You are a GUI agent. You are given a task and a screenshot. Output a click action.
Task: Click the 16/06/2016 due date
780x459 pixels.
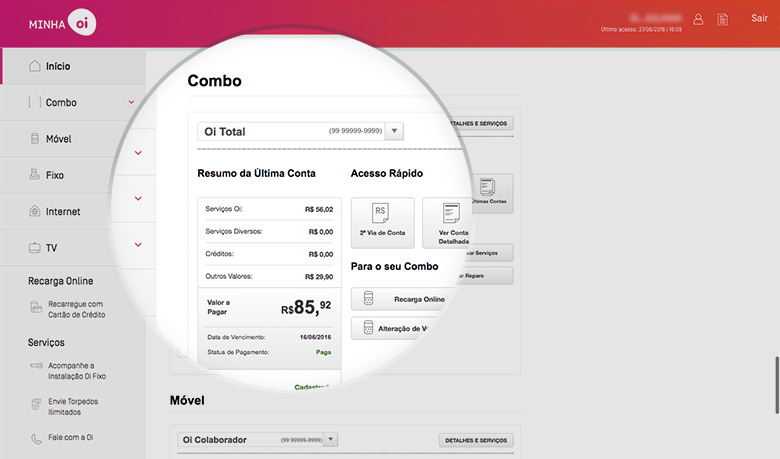pos(315,337)
